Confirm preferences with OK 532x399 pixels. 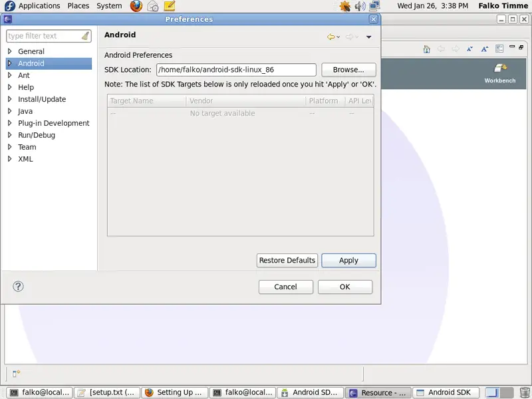pyautogui.click(x=344, y=287)
